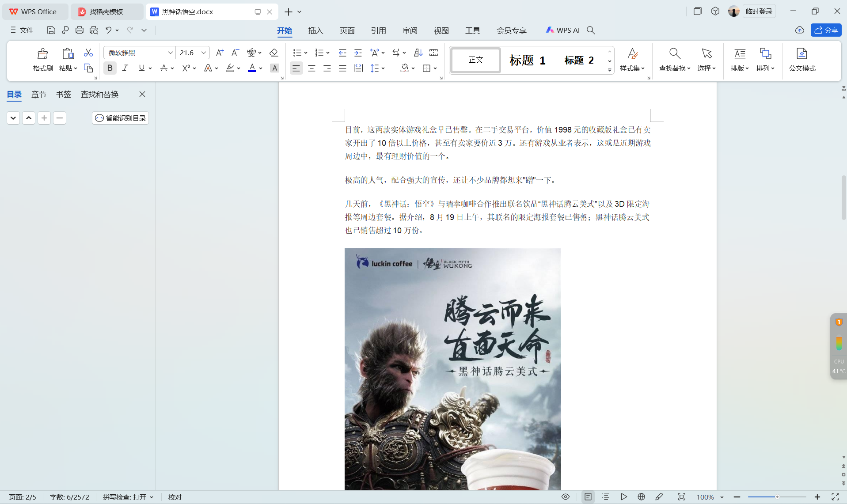Screen dimensions: 847x504
Task: Expand the styles gallery more arrow
Action: 610,70
